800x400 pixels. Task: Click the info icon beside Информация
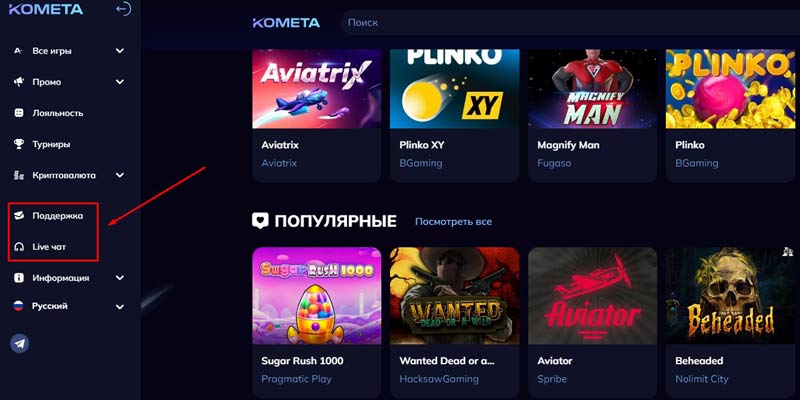tap(19, 278)
